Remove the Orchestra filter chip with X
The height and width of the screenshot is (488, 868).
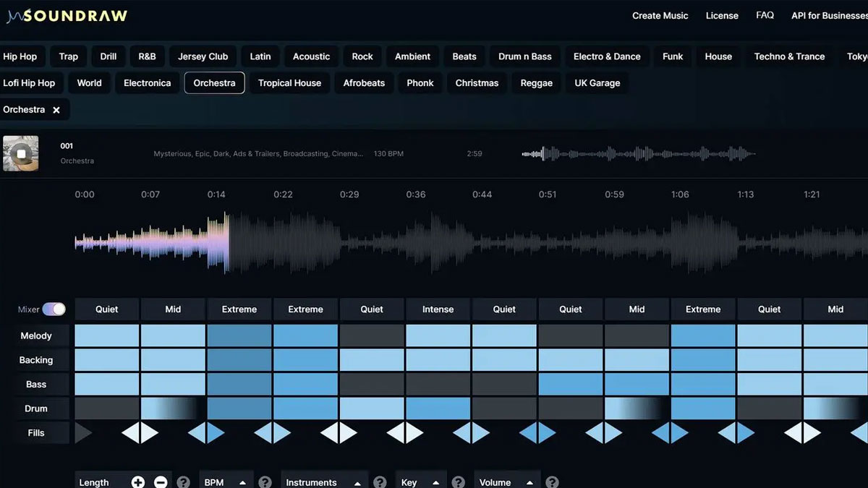pos(56,110)
